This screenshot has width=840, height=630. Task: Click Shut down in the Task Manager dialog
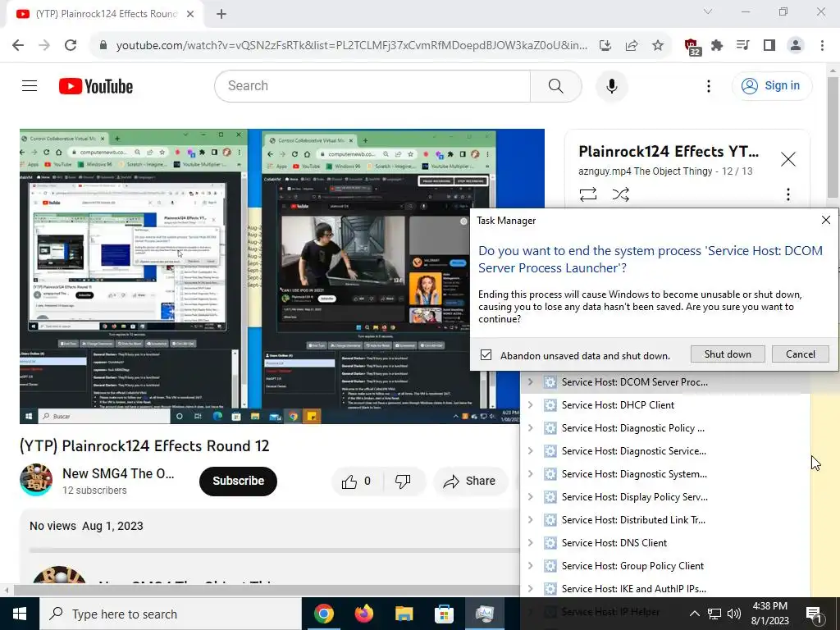728,354
